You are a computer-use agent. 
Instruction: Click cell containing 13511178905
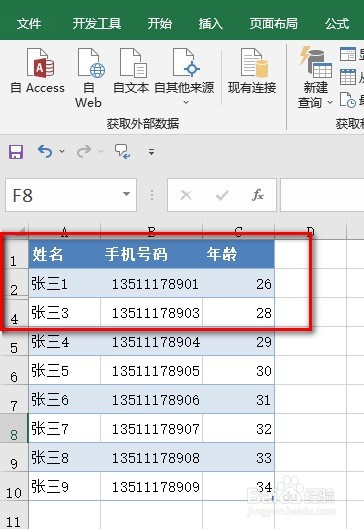point(151,370)
